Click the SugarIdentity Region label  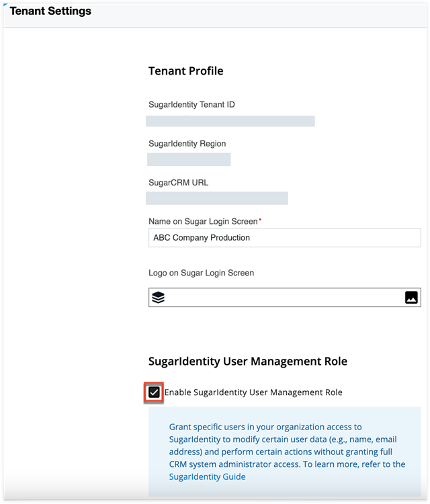point(187,144)
